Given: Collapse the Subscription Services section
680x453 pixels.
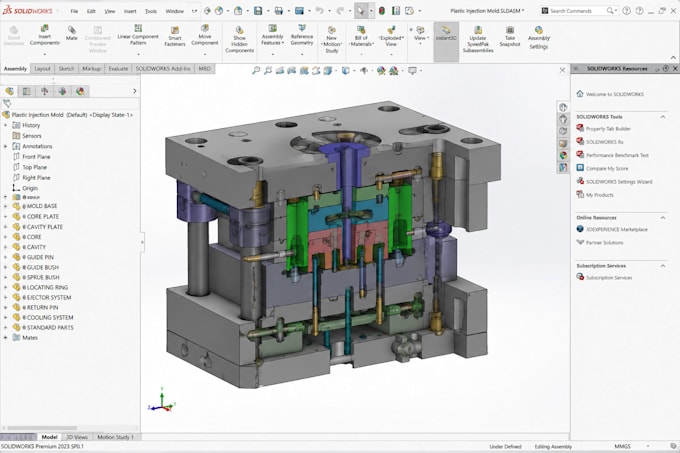Looking at the screenshot, I should tap(663, 266).
